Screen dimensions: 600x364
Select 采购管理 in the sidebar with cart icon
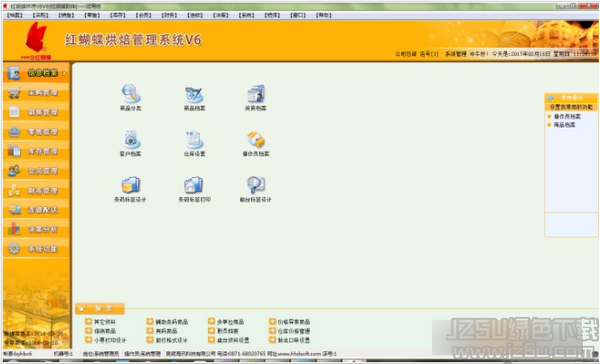click(36, 93)
